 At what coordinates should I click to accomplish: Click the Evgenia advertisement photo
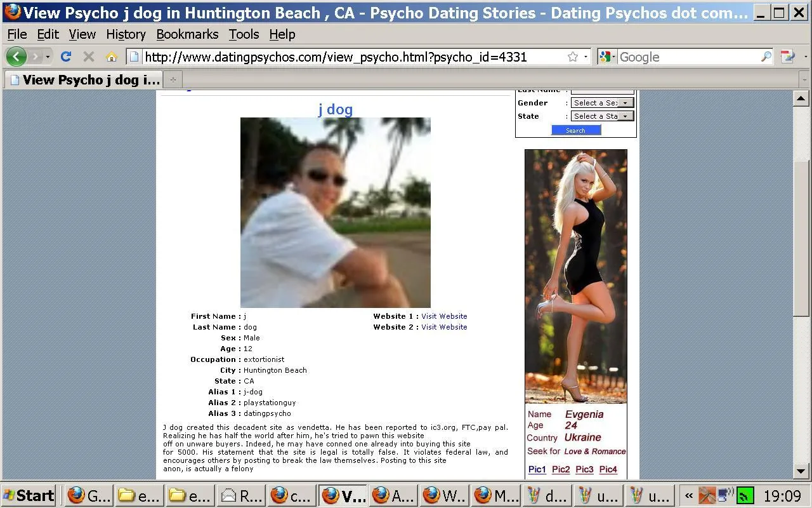[575, 276]
